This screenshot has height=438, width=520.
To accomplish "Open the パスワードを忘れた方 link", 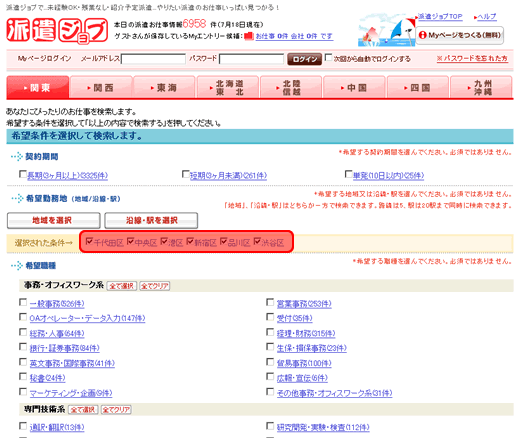I will (x=472, y=58).
